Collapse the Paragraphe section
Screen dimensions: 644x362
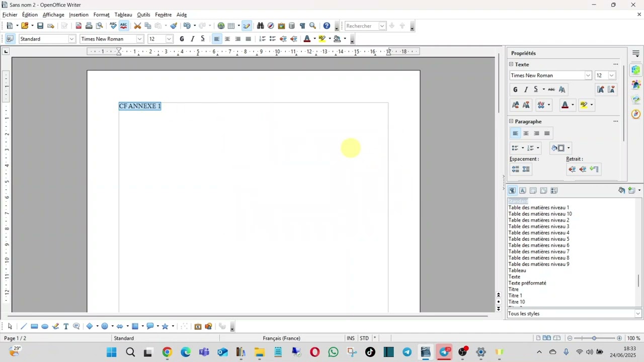tap(511, 121)
